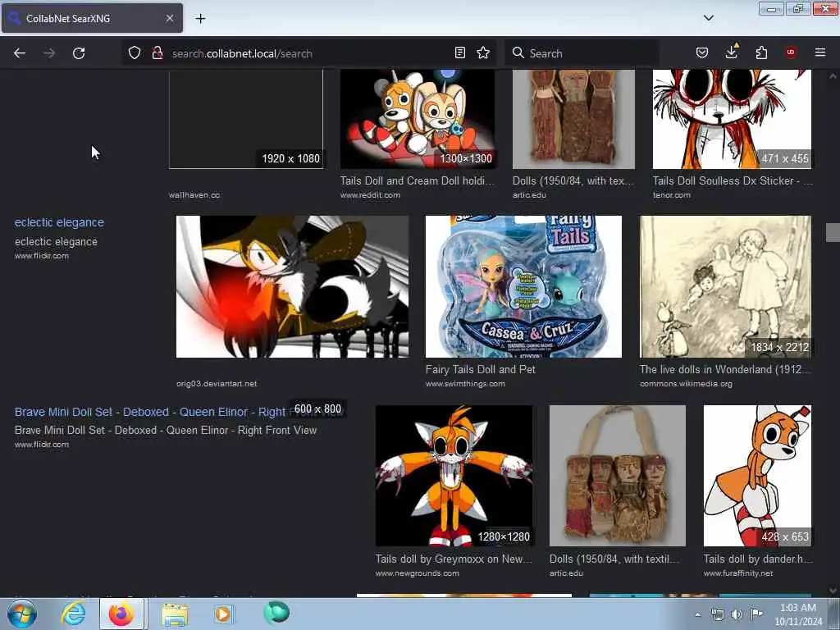Click wallhaven.cc source text
Image resolution: width=840 pixels, height=630 pixels.
[x=194, y=195]
